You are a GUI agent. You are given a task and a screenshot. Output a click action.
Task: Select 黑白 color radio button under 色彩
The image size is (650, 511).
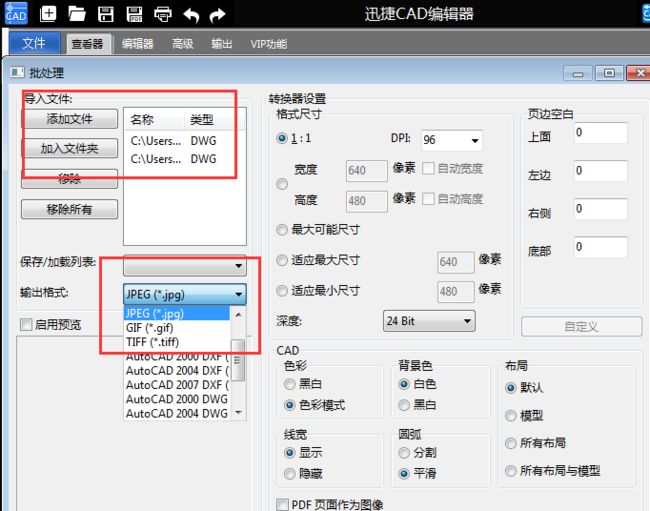(x=290, y=384)
